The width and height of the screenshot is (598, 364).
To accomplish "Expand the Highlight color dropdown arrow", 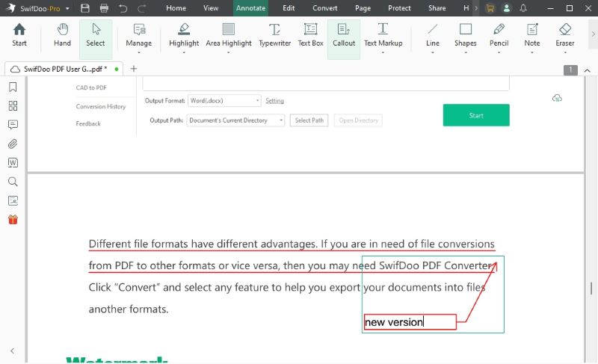I will pyautogui.click(x=184, y=52).
